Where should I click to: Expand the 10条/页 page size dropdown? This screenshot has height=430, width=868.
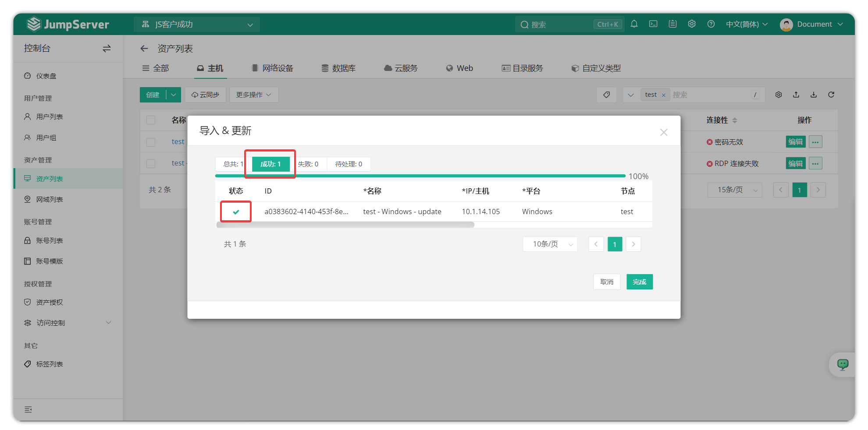[550, 244]
